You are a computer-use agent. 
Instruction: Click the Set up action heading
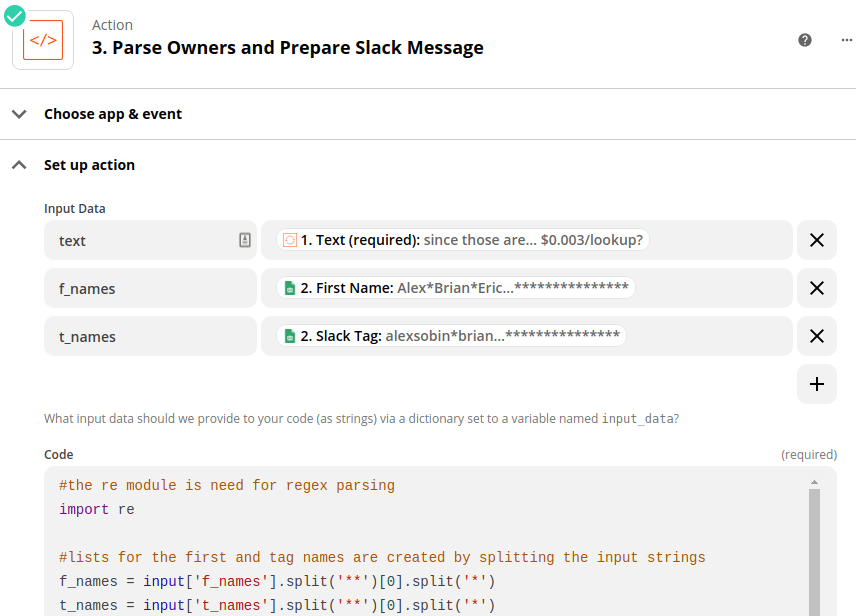(x=89, y=165)
